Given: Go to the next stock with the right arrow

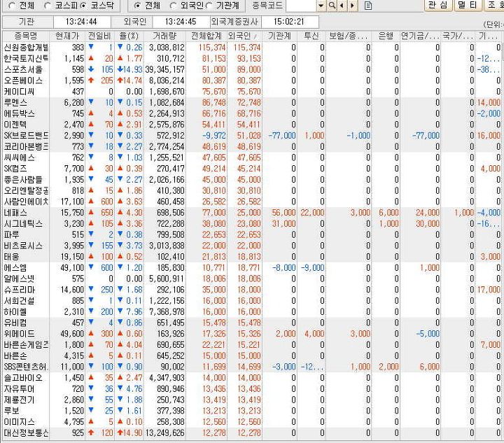Looking at the screenshot, I should point(353,6).
